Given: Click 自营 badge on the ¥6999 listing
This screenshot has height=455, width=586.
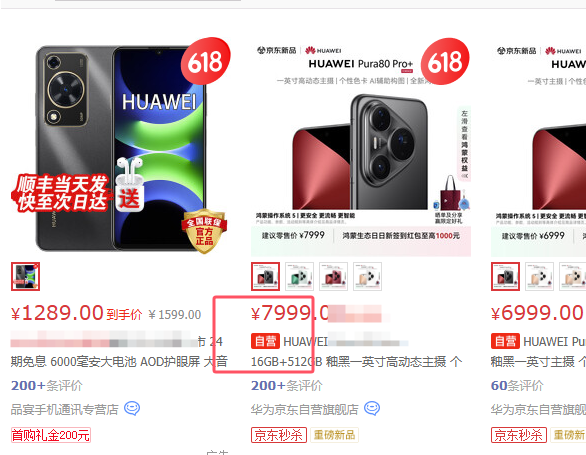Looking at the screenshot, I should (505, 341).
